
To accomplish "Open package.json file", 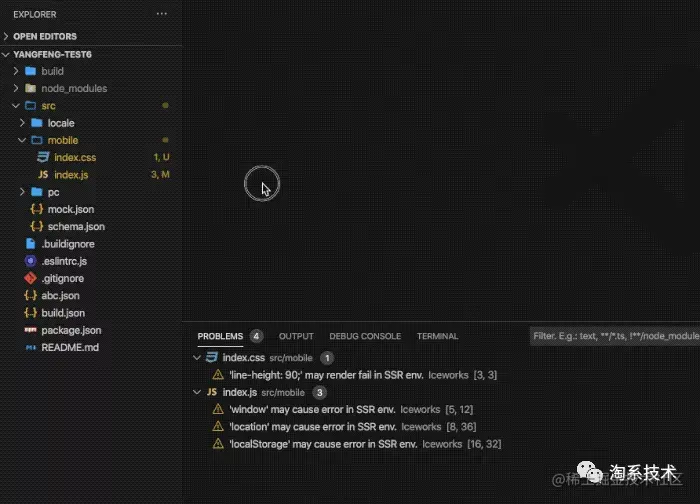I will [71, 330].
